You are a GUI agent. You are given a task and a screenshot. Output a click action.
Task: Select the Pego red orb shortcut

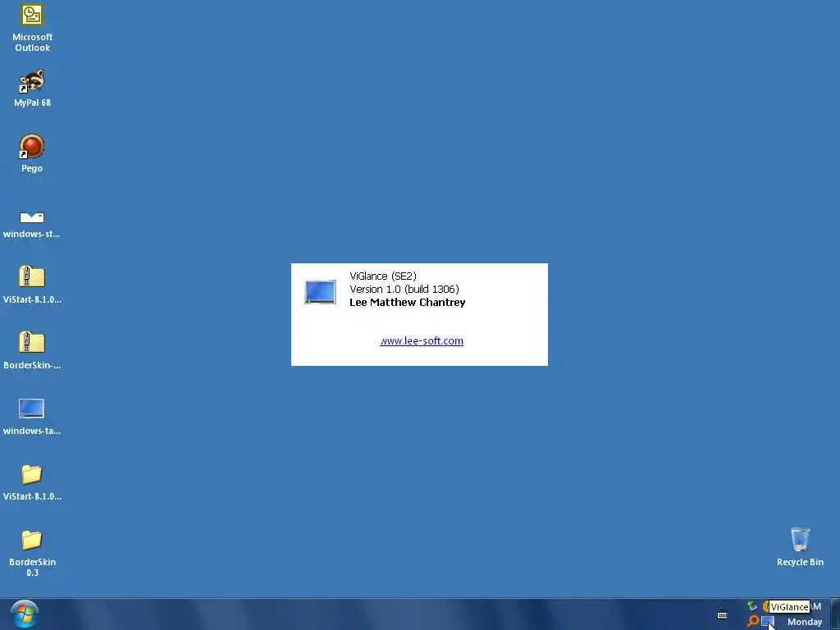click(x=32, y=146)
